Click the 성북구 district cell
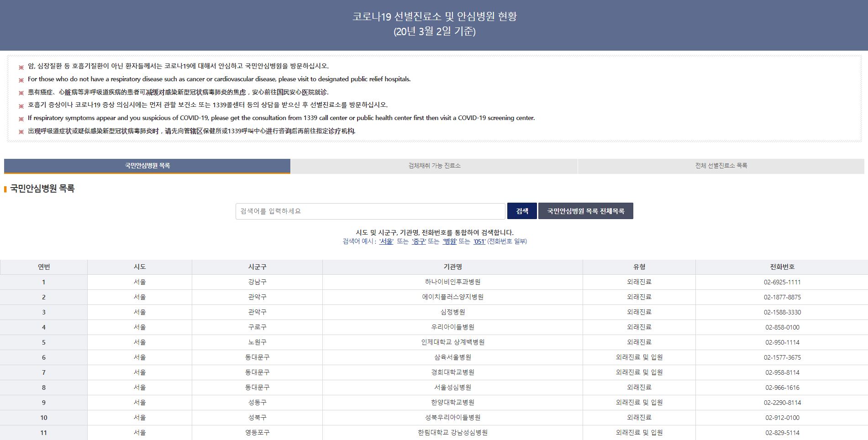868x440 pixels. pos(257,418)
